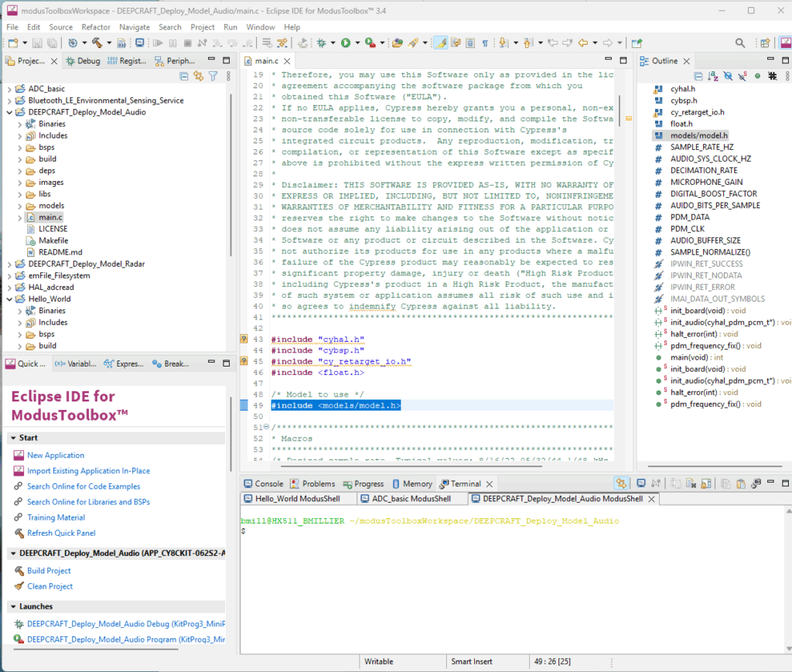Click the Back navigation arrow icon
The height and width of the screenshot is (672, 792).
(x=583, y=43)
